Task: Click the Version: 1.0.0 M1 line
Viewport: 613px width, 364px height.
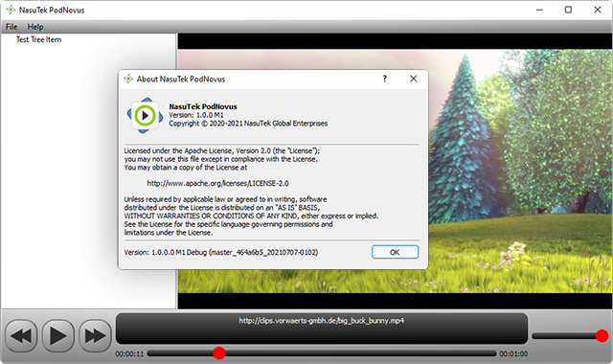Action: tap(195, 115)
